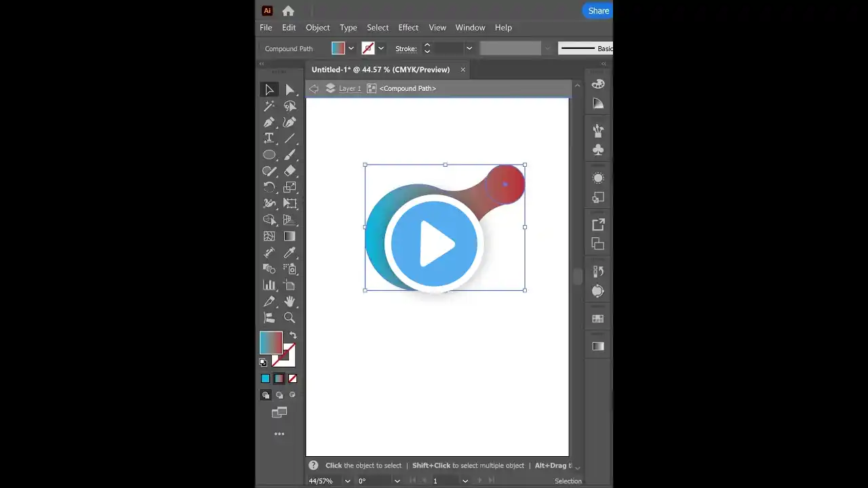Viewport: 868px width, 488px height.
Task: Click Layer 1 in the breadcrumb bar
Action: click(x=349, y=88)
